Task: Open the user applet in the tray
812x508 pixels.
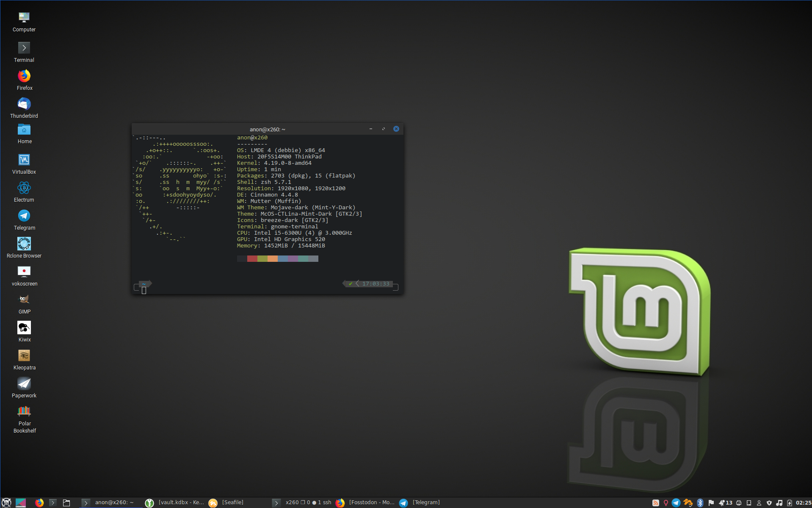Action: [759, 503]
